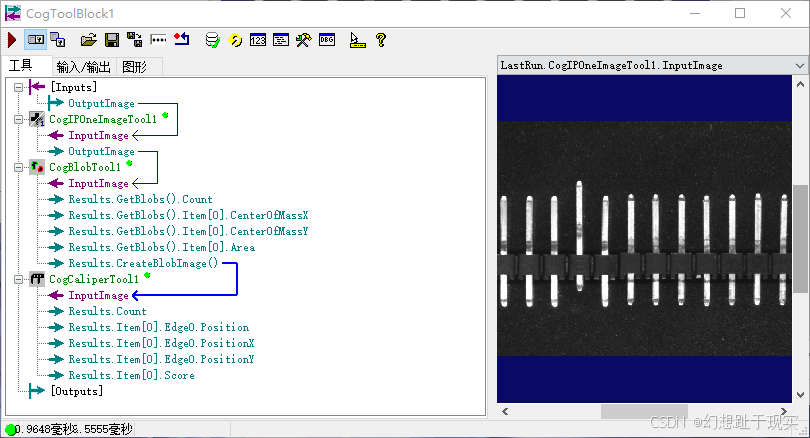
Task: Click the yellow circular refresh arrow icon
Action: pyautogui.click(x=236, y=40)
